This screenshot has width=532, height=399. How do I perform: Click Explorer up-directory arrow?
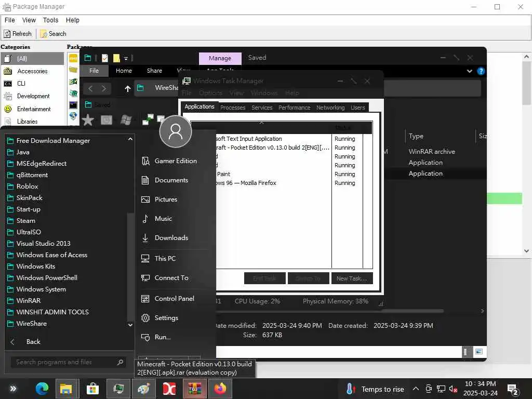click(128, 88)
